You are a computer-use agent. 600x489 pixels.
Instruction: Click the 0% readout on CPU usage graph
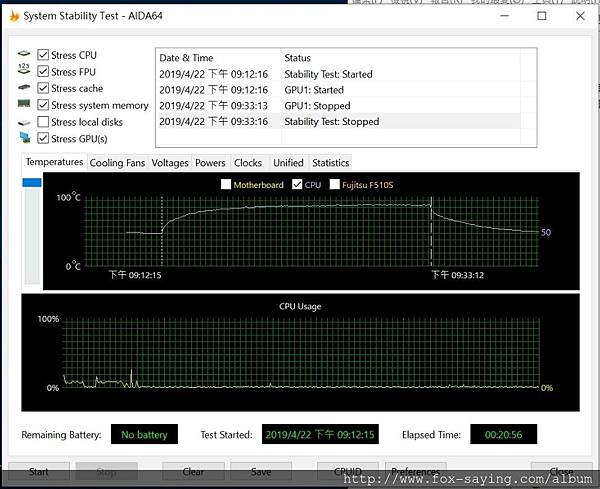[x=547, y=388]
